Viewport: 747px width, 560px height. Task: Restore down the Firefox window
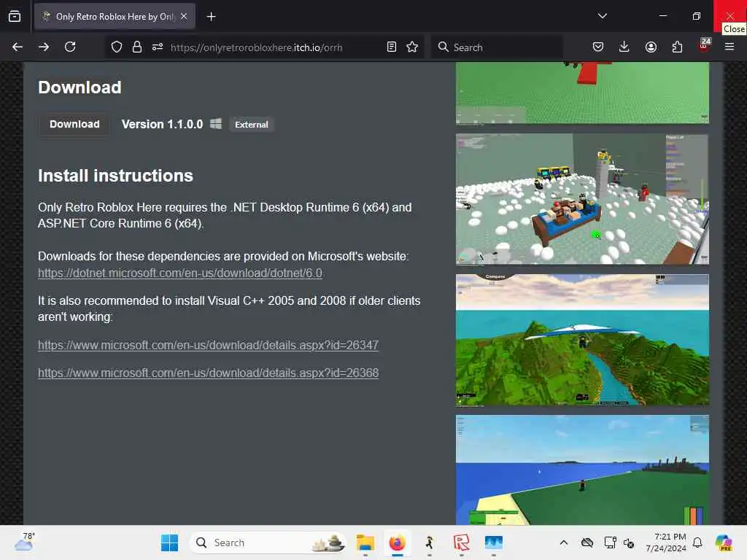click(696, 16)
